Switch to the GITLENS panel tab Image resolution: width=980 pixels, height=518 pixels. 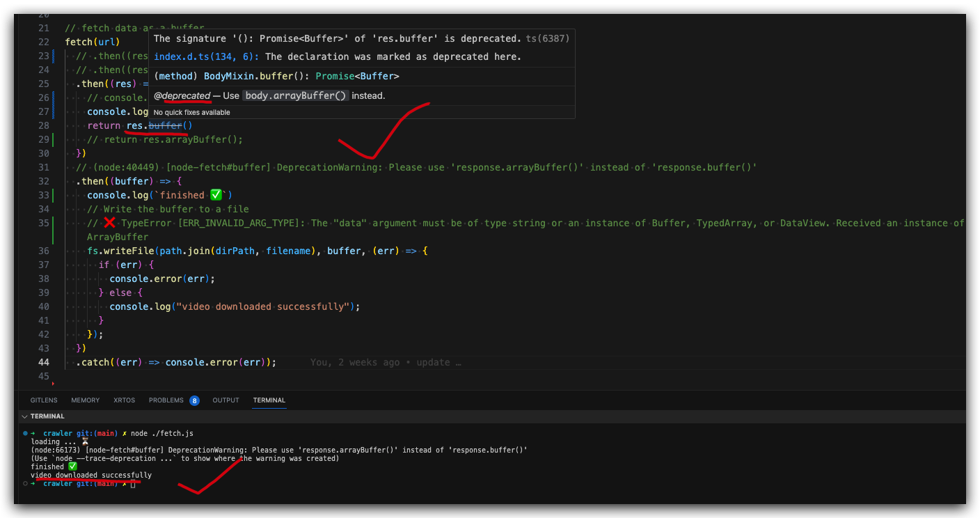coord(44,400)
